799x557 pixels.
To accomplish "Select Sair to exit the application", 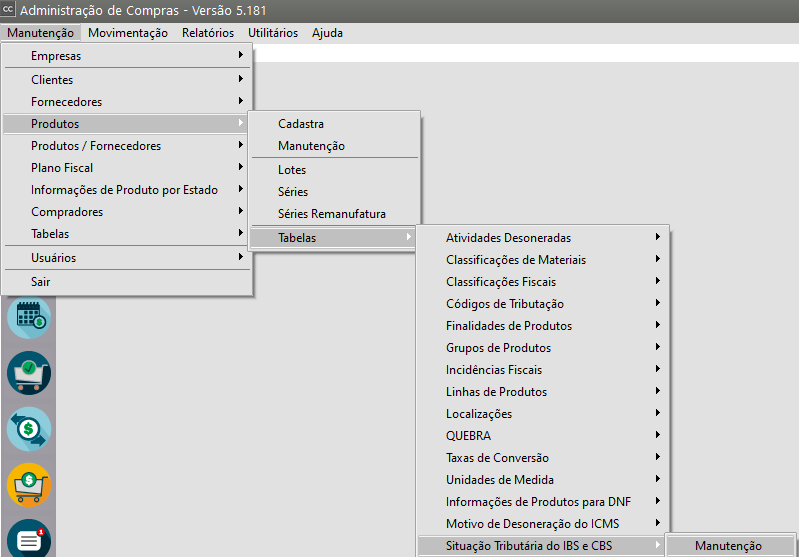I will tap(41, 282).
